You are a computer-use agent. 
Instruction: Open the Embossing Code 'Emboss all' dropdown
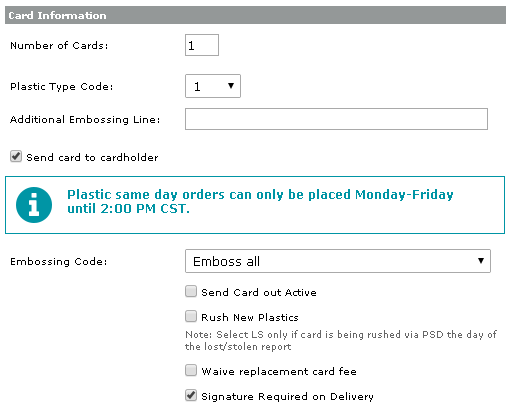[x=338, y=261]
